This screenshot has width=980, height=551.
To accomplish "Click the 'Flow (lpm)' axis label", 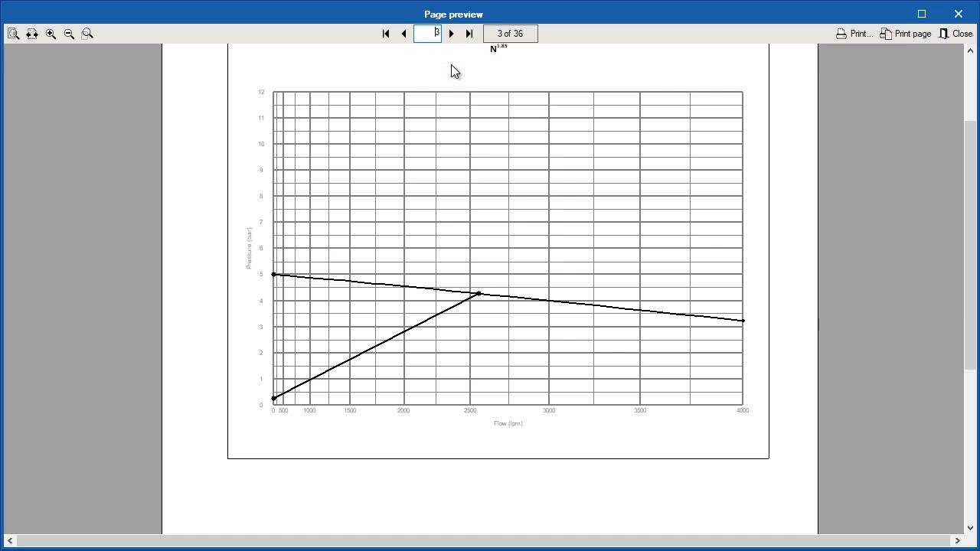I will point(508,423).
